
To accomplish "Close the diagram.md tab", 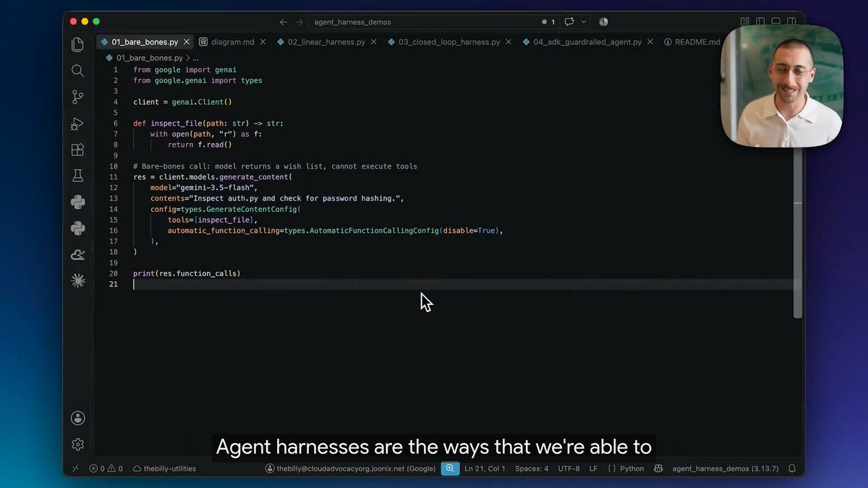I will click(x=263, y=42).
